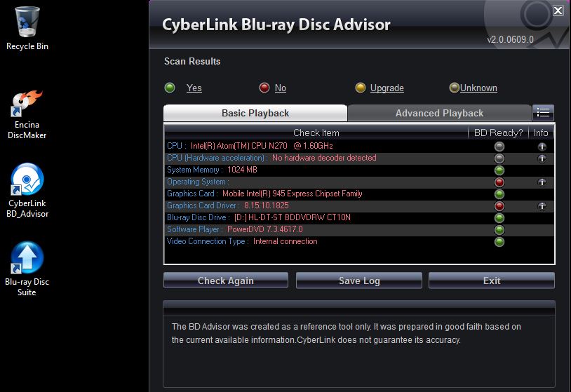Select 'PowerDVD 7.3.4617.0' row
Viewport: 571px width, 392px height.
(x=359, y=230)
